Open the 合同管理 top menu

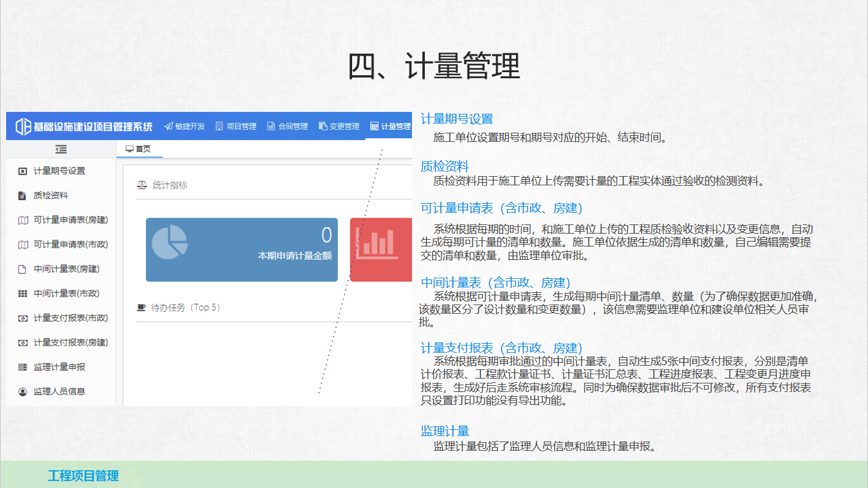point(287,127)
